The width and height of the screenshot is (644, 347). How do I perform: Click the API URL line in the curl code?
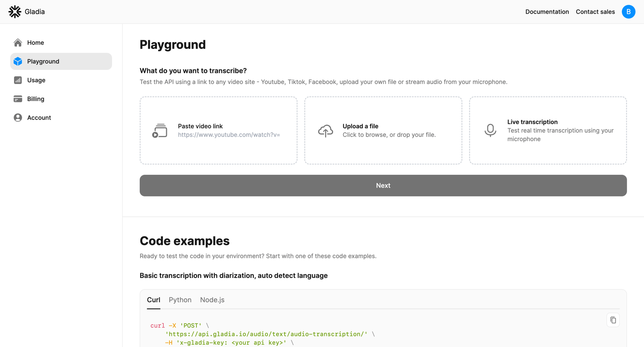[x=270, y=334]
